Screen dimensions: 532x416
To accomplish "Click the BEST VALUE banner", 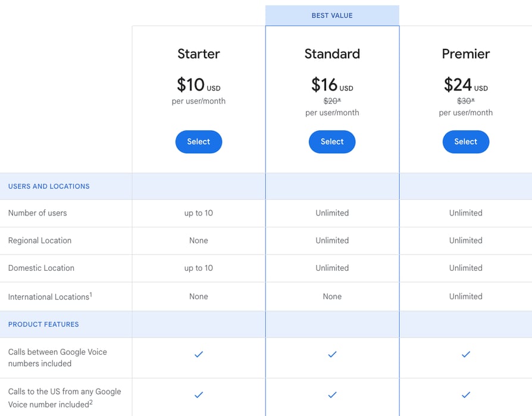I will click(332, 15).
